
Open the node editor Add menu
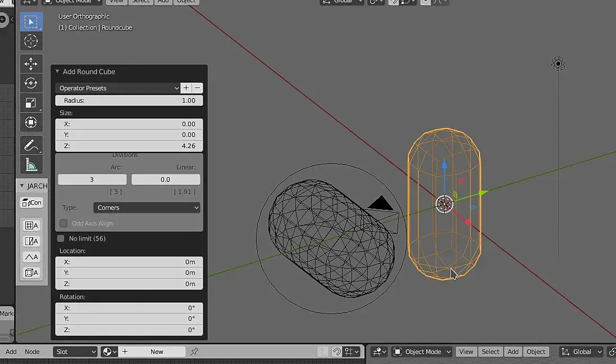11,352
